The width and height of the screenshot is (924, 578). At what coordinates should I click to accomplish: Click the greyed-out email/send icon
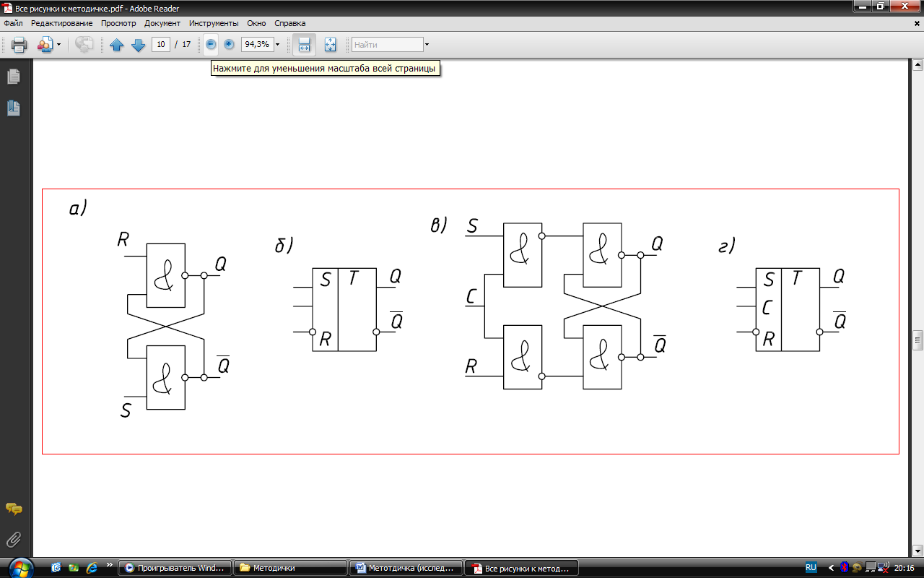coord(84,45)
